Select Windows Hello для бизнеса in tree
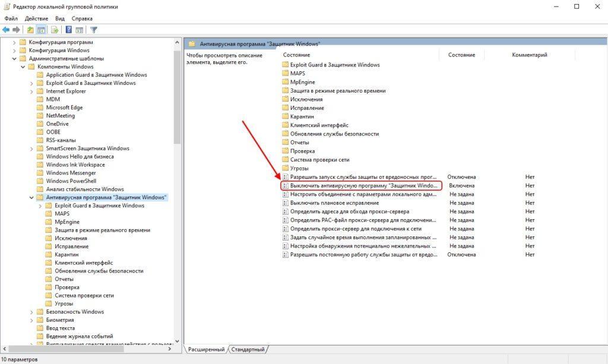 [80, 157]
